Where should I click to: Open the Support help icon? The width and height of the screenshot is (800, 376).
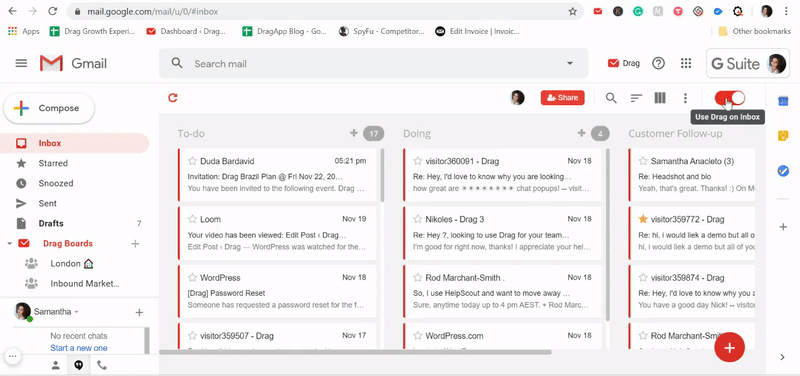(x=659, y=63)
